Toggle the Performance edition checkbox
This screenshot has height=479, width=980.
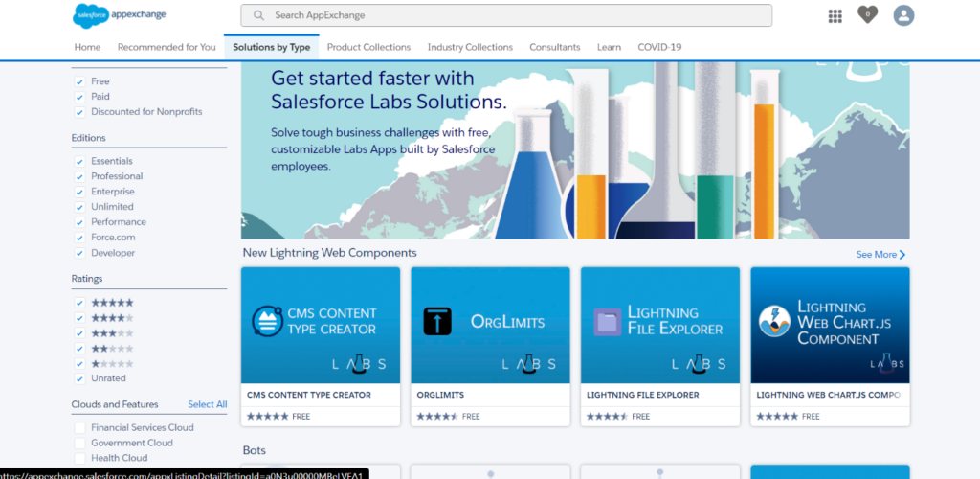(x=79, y=222)
